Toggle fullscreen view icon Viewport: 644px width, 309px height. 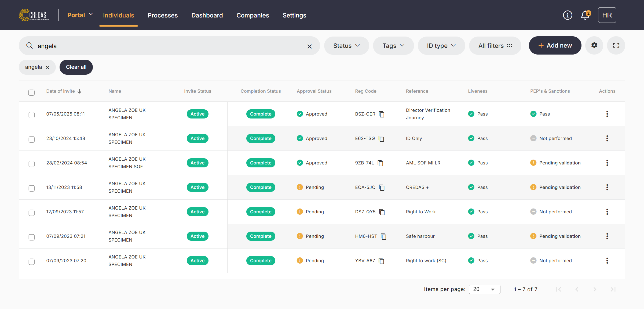616,45
